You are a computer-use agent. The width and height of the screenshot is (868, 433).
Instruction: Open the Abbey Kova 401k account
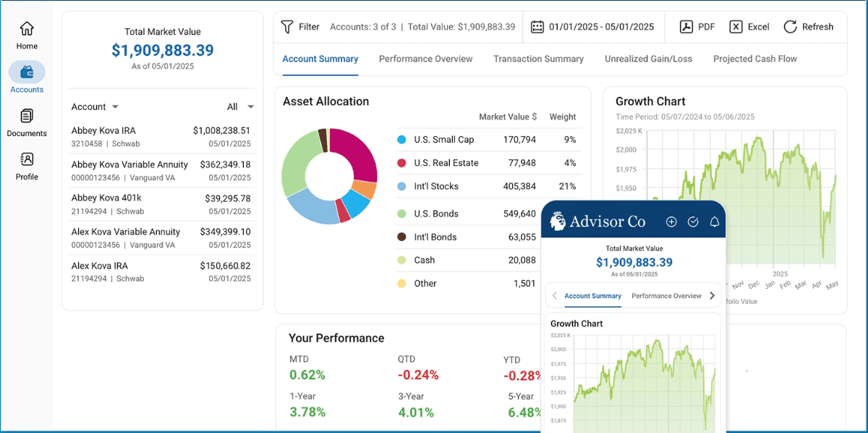pyautogui.click(x=161, y=204)
